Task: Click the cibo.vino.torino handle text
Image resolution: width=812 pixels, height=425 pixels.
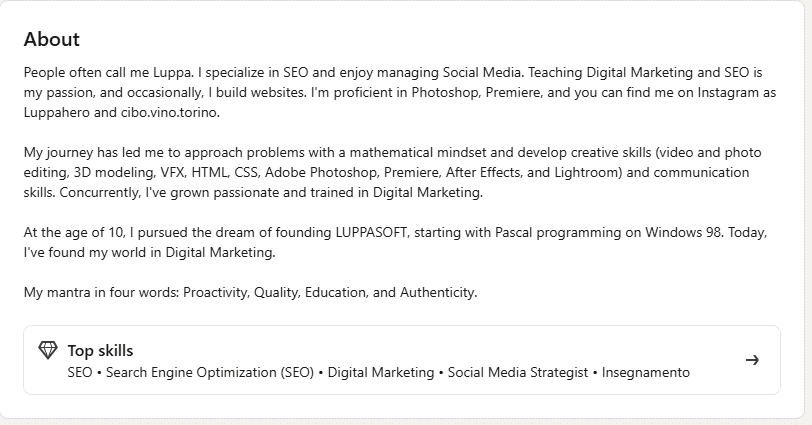Action: (170, 113)
